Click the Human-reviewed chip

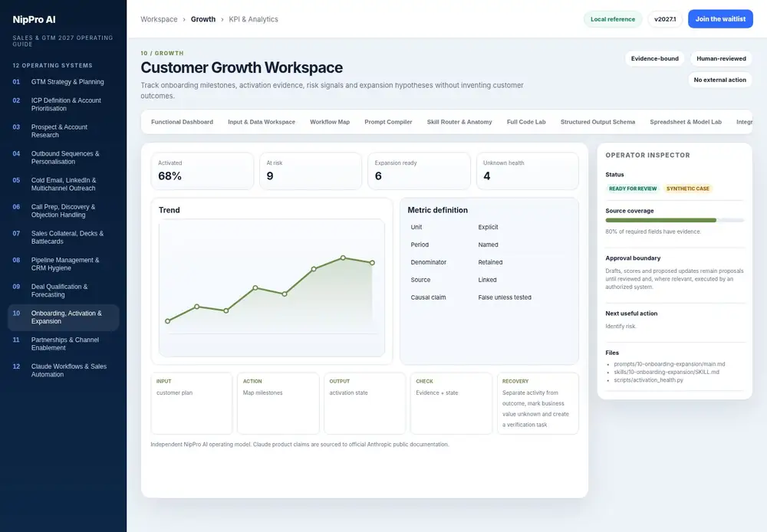click(721, 59)
